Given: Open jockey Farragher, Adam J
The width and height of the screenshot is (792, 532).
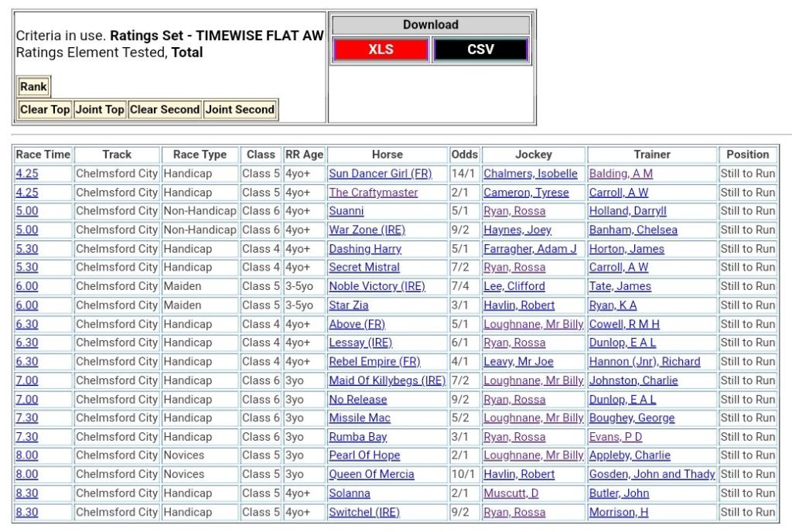Looking at the screenshot, I should (530, 249).
